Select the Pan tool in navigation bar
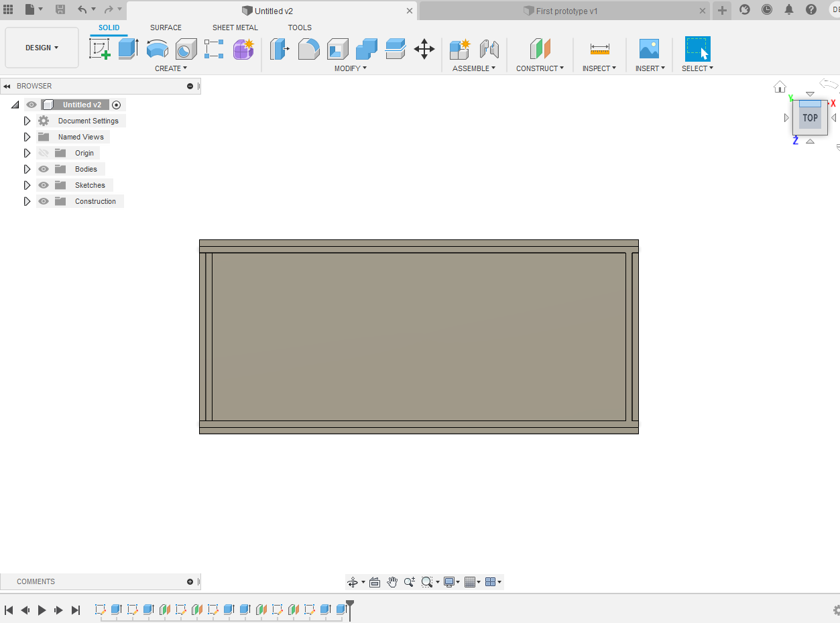840x623 pixels. (x=392, y=582)
